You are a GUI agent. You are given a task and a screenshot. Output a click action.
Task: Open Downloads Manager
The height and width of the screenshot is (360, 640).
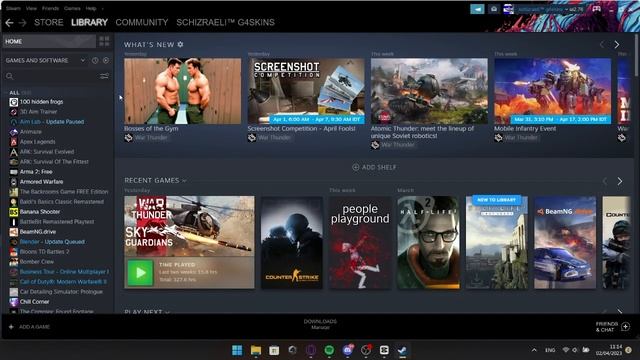[x=320, y=324]
